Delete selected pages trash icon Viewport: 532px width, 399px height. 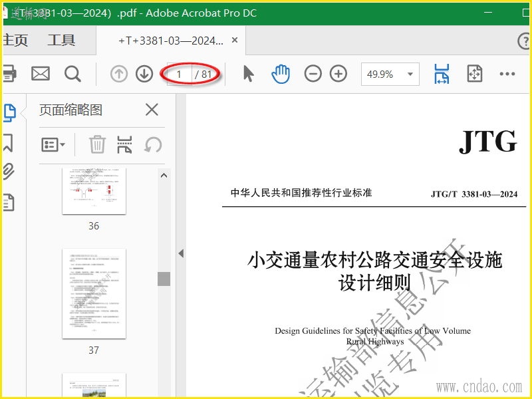tap(97, 144)
